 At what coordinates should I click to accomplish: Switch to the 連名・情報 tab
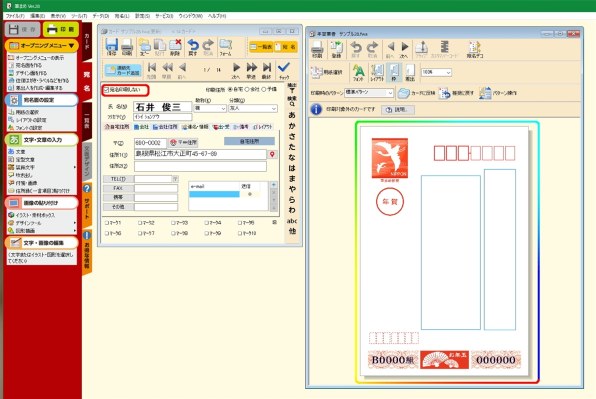[x=195, y=127]
